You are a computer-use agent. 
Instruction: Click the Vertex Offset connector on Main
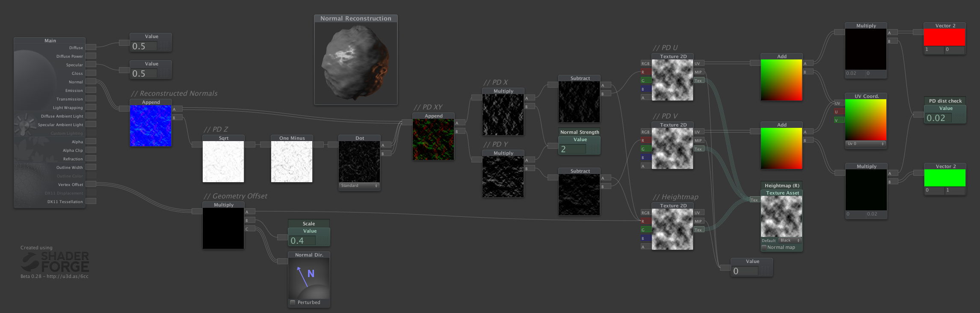tap(91, 184)
